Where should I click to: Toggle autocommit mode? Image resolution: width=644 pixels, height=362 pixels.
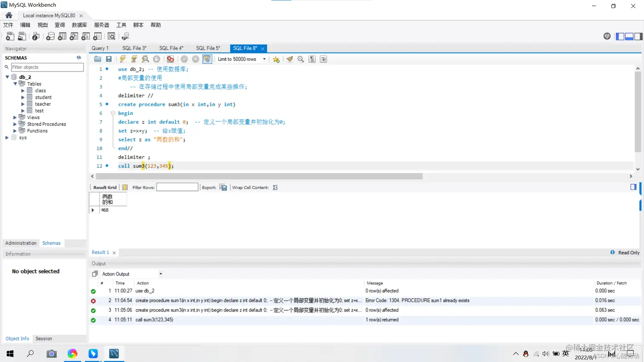pos(207,59)
